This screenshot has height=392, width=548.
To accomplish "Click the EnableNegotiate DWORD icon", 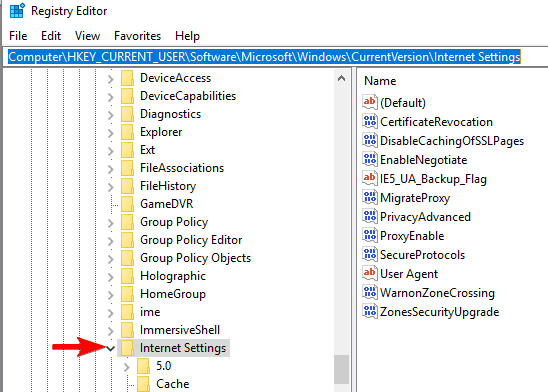I will tap(370, 160).
